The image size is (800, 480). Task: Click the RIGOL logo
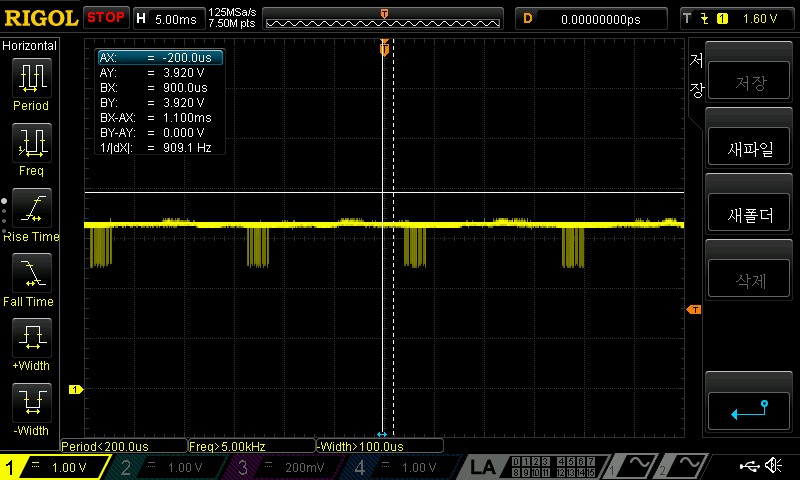pos(41,18)
